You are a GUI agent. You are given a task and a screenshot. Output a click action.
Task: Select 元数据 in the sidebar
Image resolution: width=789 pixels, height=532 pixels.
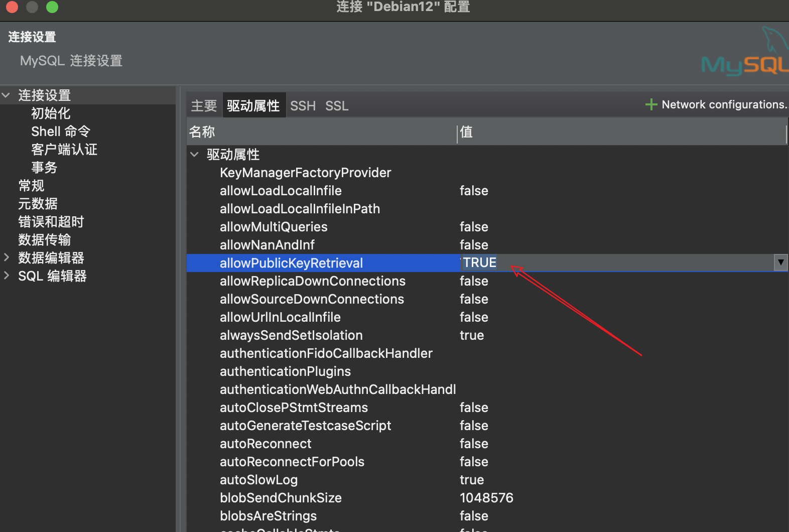pyautogui.click(x=38, y=204)
